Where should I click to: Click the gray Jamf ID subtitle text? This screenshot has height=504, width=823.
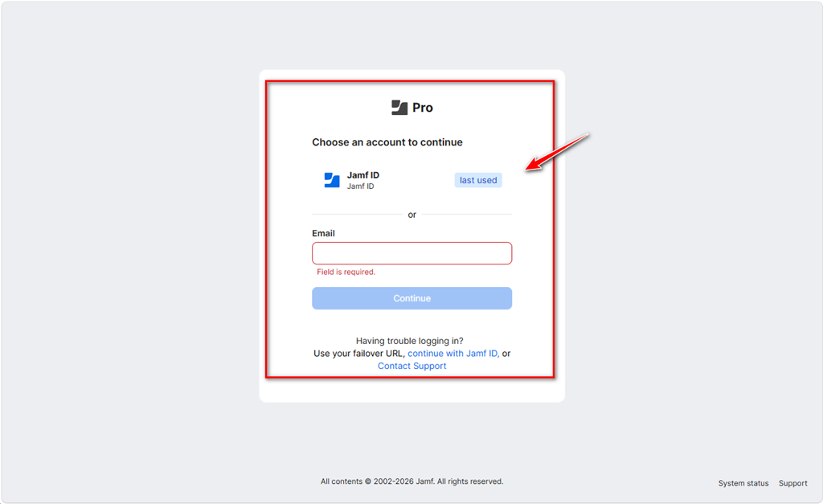tap(361, 186)
